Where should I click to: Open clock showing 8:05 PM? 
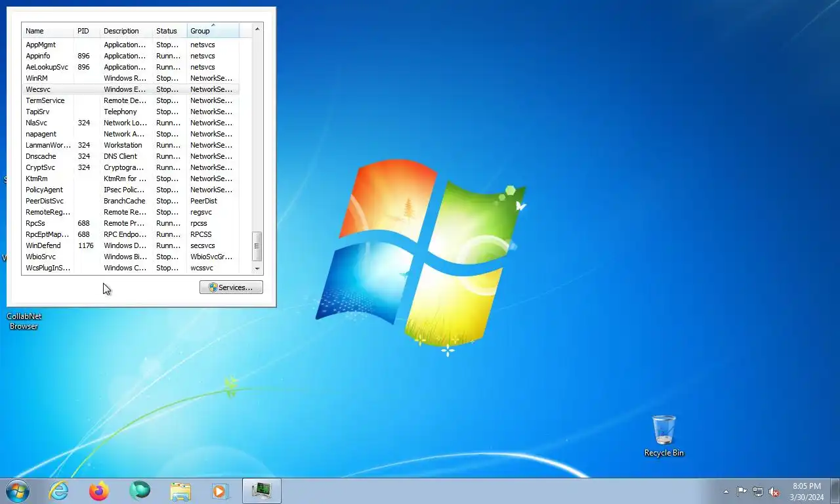point(807,492)
